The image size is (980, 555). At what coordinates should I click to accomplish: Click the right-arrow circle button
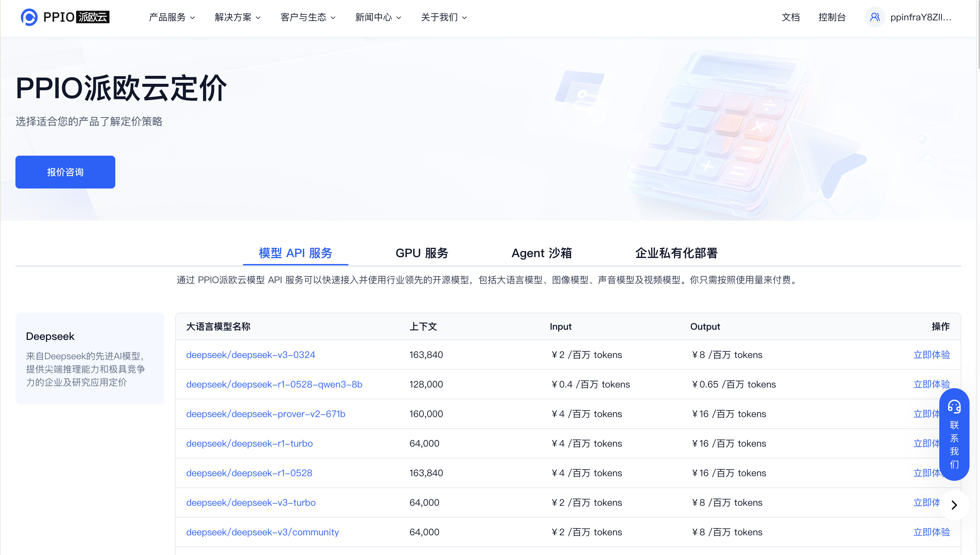tap(954, 505)
